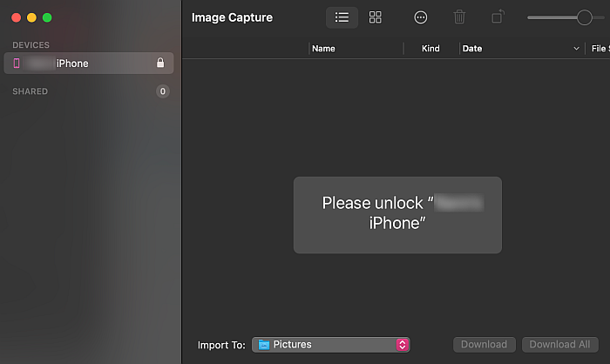This screenshot has height=364, width=610.
Task: Click the Download All button
Action: pyautogui.click(x=559, y=345)
